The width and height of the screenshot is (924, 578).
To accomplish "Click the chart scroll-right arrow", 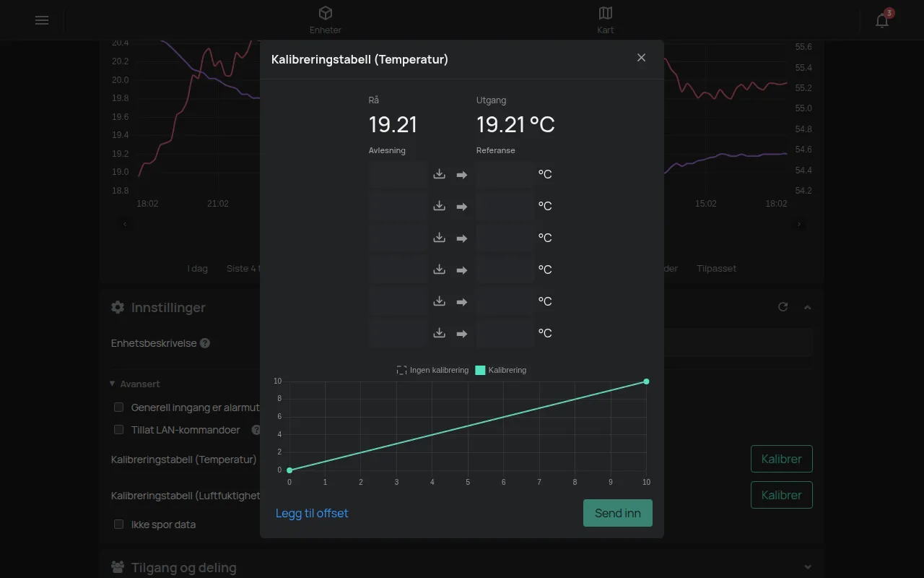I will click(799, 225).
